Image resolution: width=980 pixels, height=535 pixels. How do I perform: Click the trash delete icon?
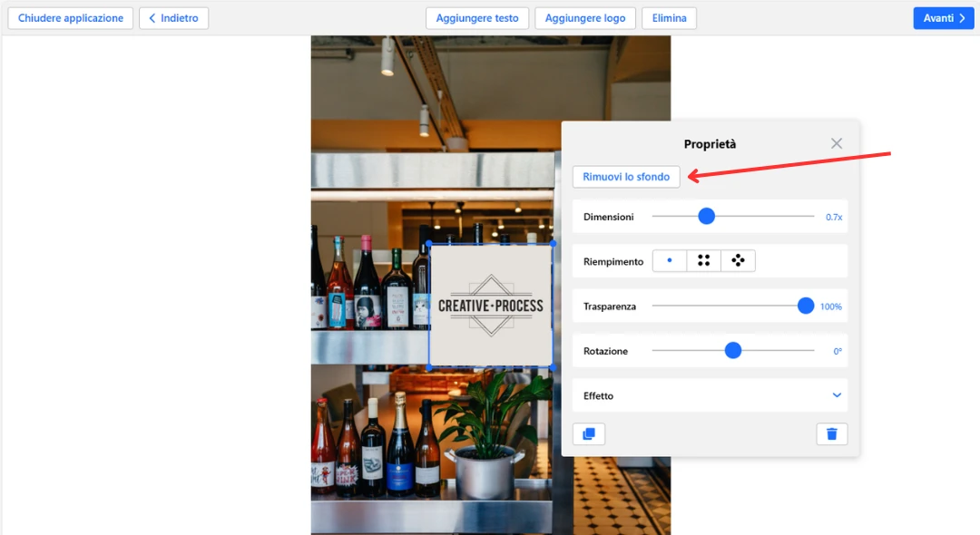[x=831, y=434]
